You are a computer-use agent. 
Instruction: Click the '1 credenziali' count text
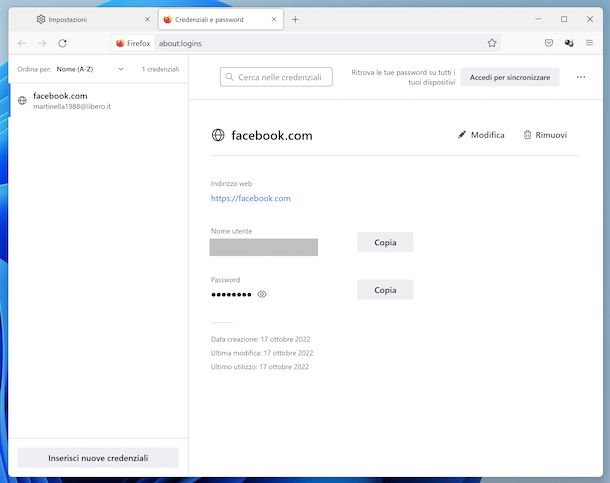(160, 69)
